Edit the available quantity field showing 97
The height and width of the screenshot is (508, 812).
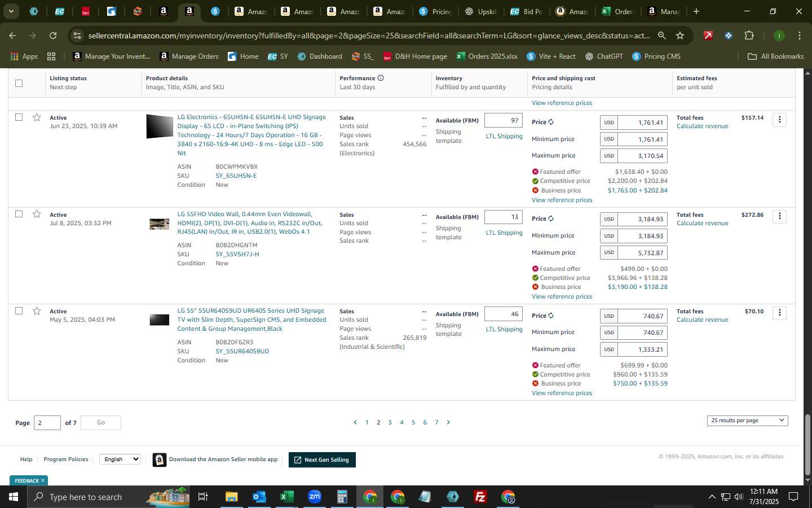504,120
